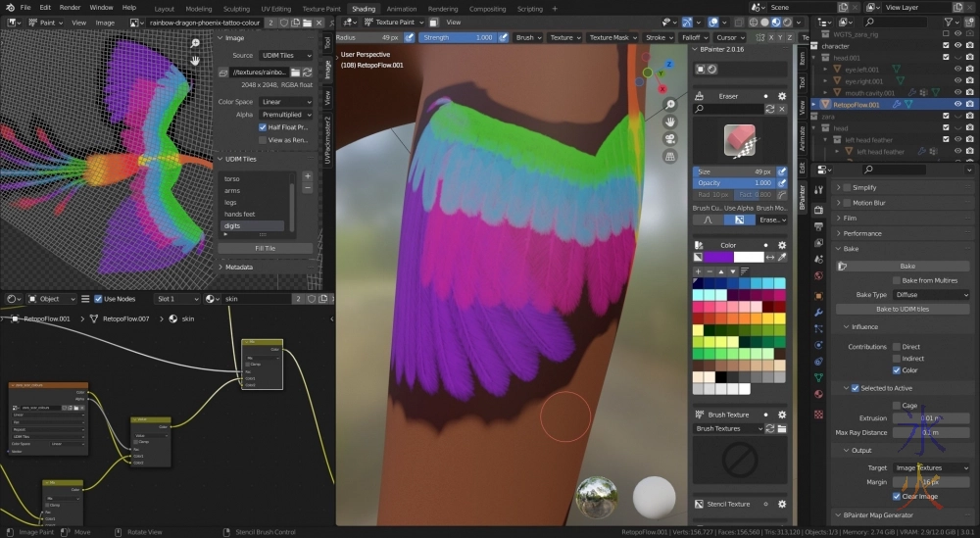Click the Eraser brush settings gear icon
This screenshot has height=538, width=980.
point(782,96)
